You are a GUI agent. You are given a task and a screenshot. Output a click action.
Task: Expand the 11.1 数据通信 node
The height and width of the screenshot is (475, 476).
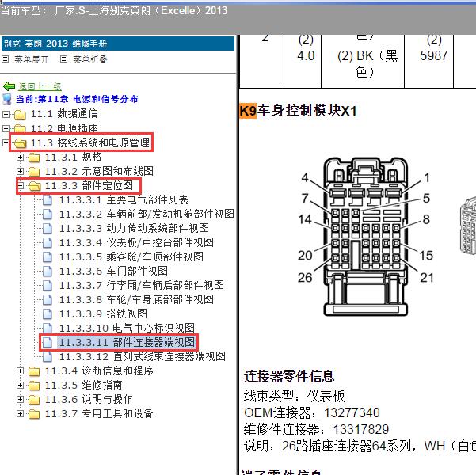[x=6, y=114]
